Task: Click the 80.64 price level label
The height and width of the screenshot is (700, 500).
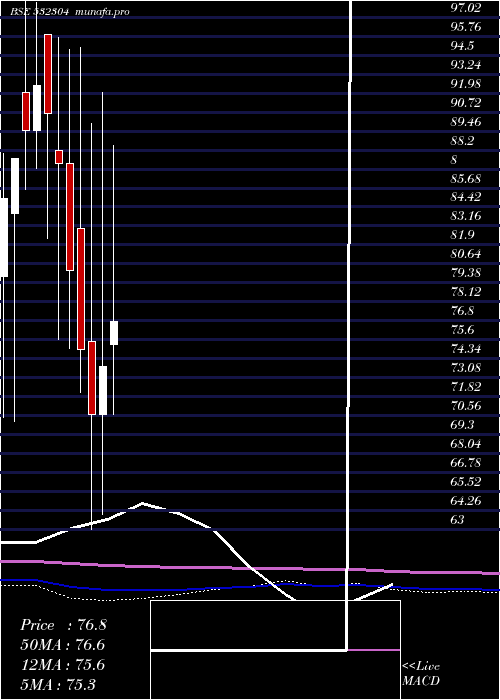Action: coord(466,254)
